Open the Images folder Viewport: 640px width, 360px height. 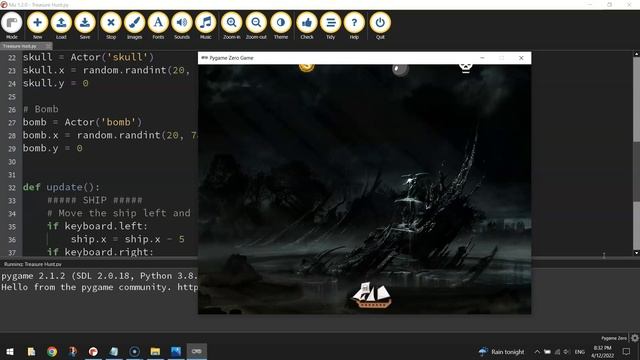tap(134, 25)
